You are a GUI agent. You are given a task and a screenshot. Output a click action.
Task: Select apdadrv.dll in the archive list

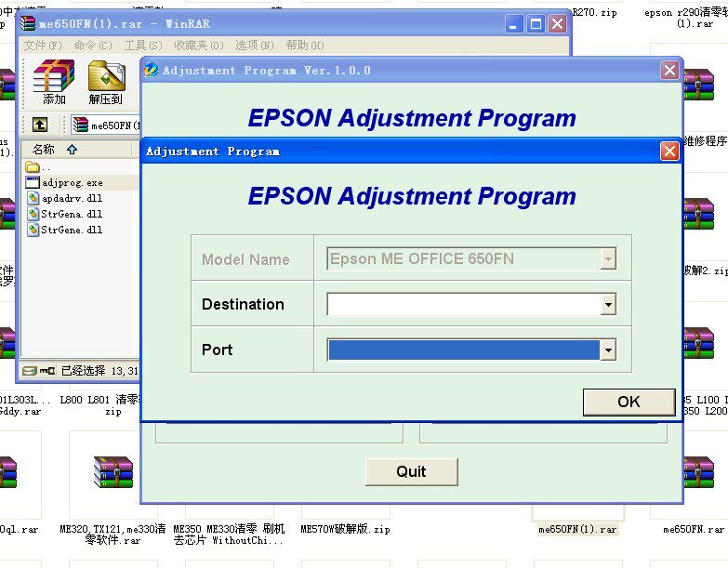(x=72, y=199)
